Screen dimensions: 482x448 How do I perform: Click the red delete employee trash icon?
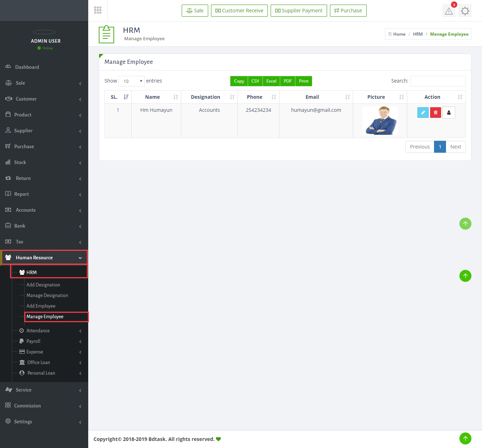click(435, 113)
